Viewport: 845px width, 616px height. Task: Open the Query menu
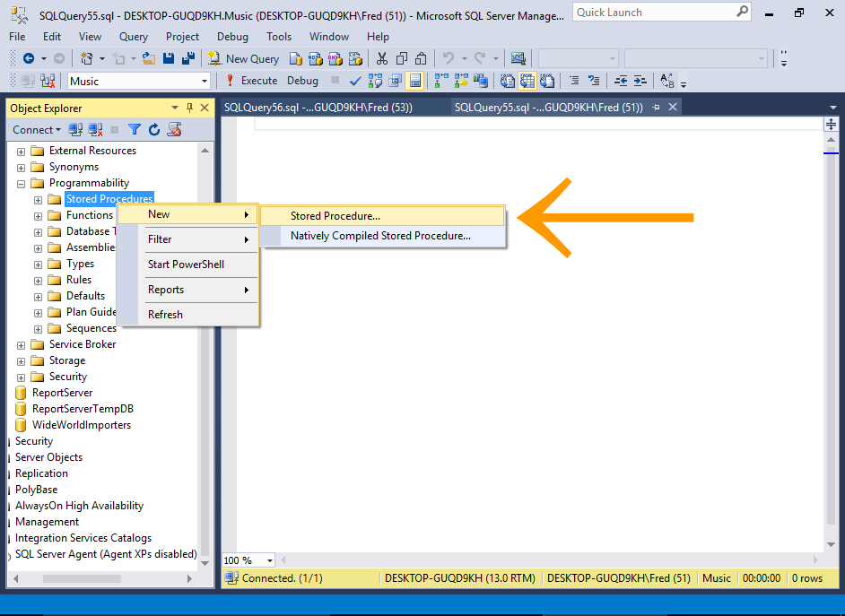(133, 37)
